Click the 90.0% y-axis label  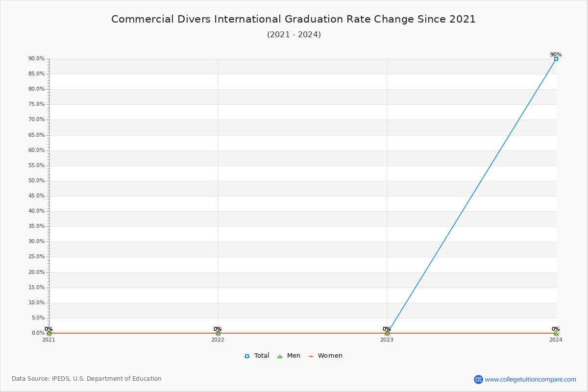pyautogui.click(x=37, y=59)
